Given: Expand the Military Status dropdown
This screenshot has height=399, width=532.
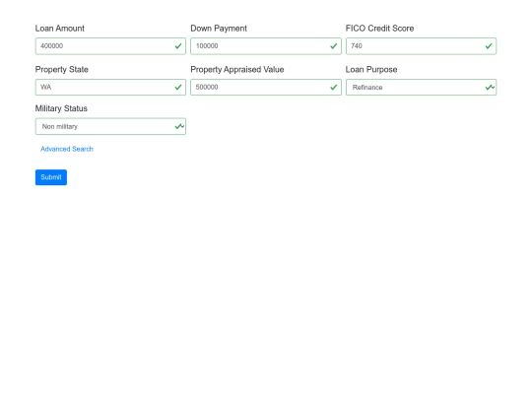Looking at the screenshot, I should pyautogui.click(x=110, y=126).
